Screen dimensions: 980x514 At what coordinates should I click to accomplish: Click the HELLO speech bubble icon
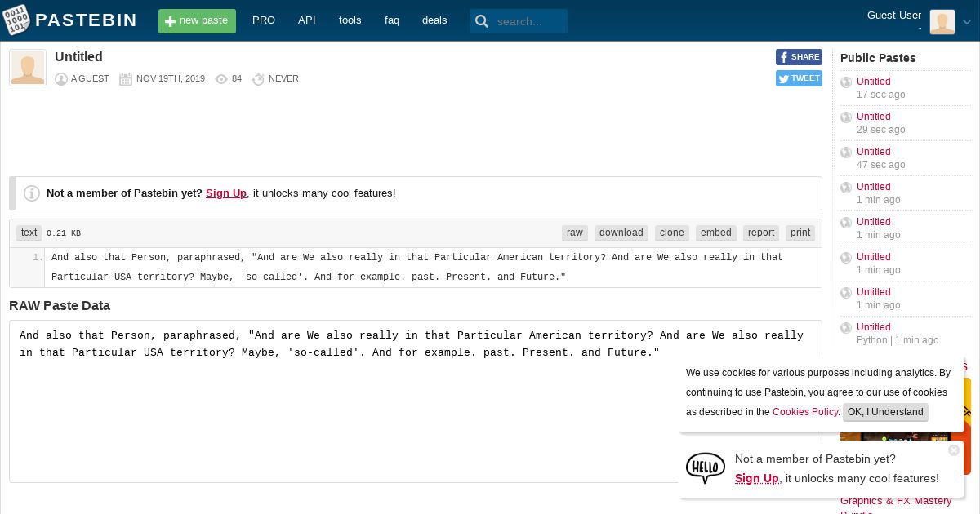[x=706, y=468]
